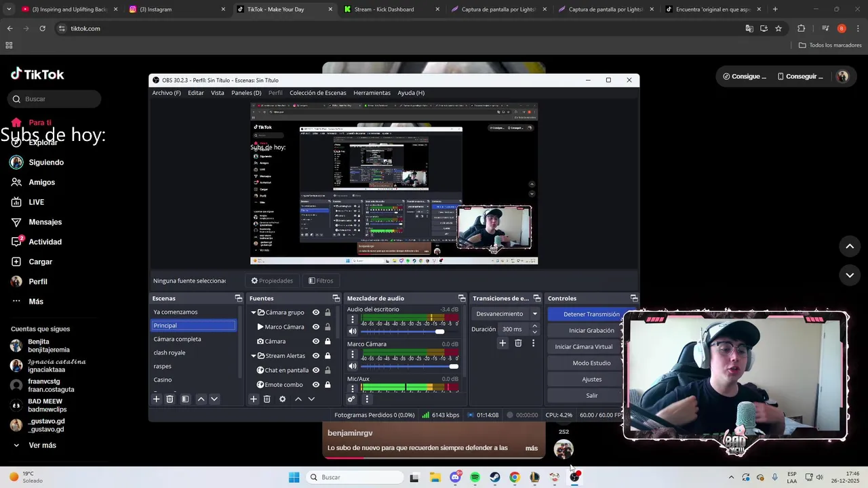Image resolution: width=868 pixels, height=488 pixels.
Task: Open transition properties three-dot menu
Action: pyautogui.click(x=533, y=343)
